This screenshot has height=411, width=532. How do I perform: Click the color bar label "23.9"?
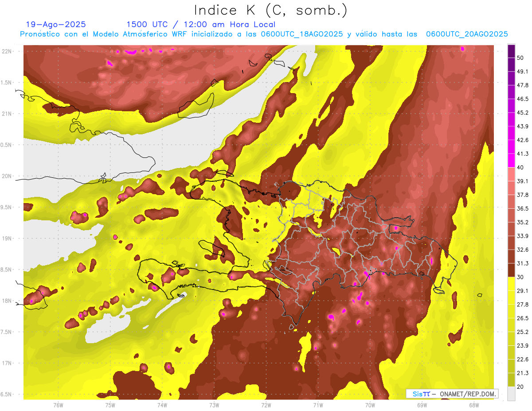[522, 346]
